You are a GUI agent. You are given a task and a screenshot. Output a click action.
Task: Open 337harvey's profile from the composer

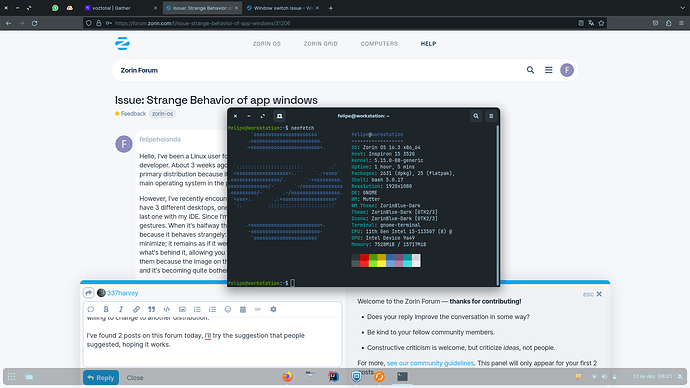pos(122,293)
